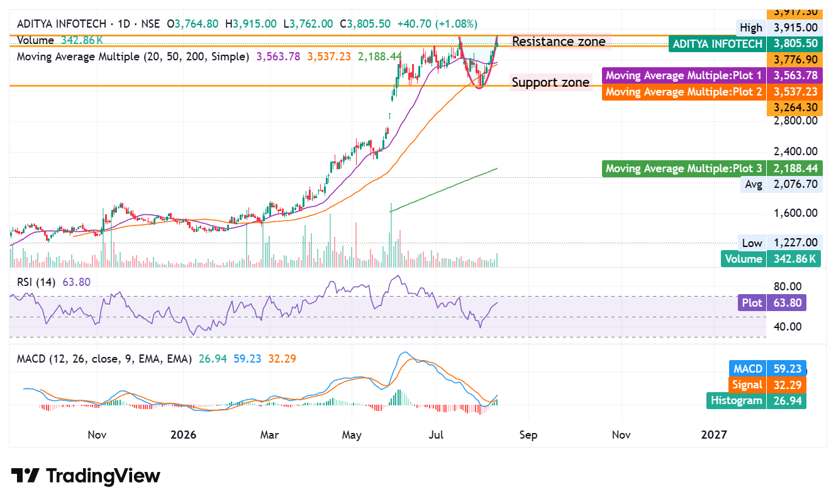The image size is (836, 504).
Task: Click the TradingView logo
Action: (86, 476)
